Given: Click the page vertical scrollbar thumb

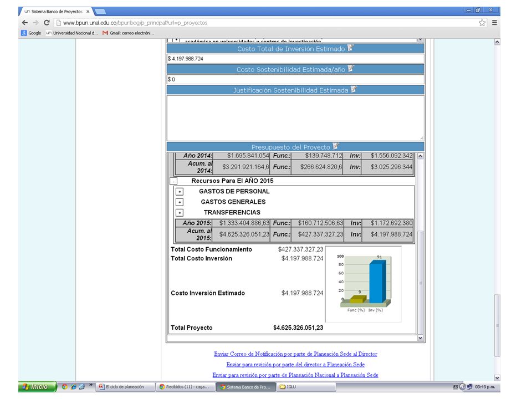Looking at the screenshot, I should pyautogui.click(x=497, y=325).
